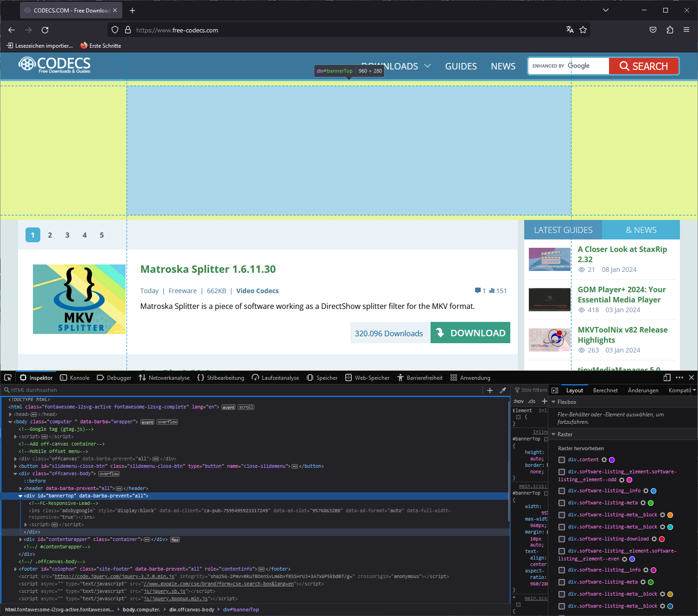Open the tracking protection shield in address bar
Viewport: 698px width, 616px height.
coord(114,30)
